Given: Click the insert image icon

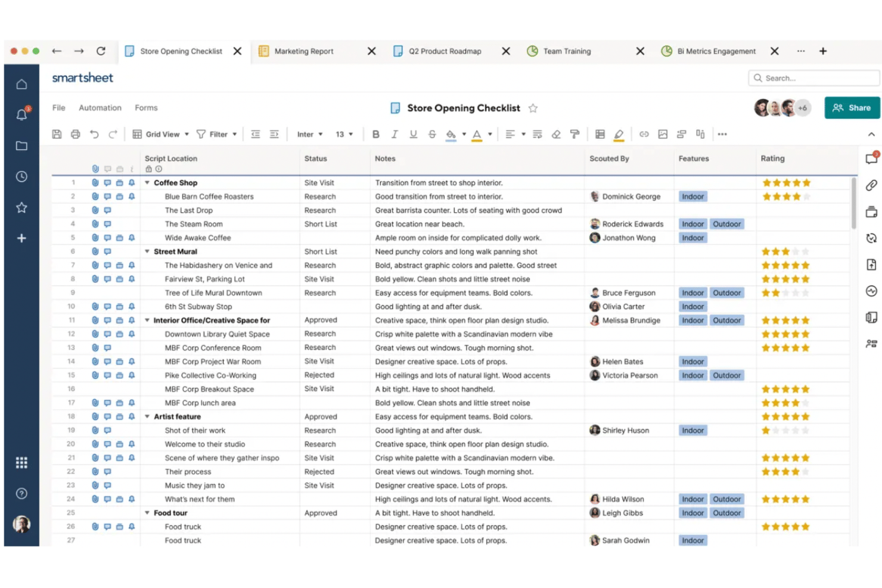Looking at the screenshot, I should click(663, 134).
